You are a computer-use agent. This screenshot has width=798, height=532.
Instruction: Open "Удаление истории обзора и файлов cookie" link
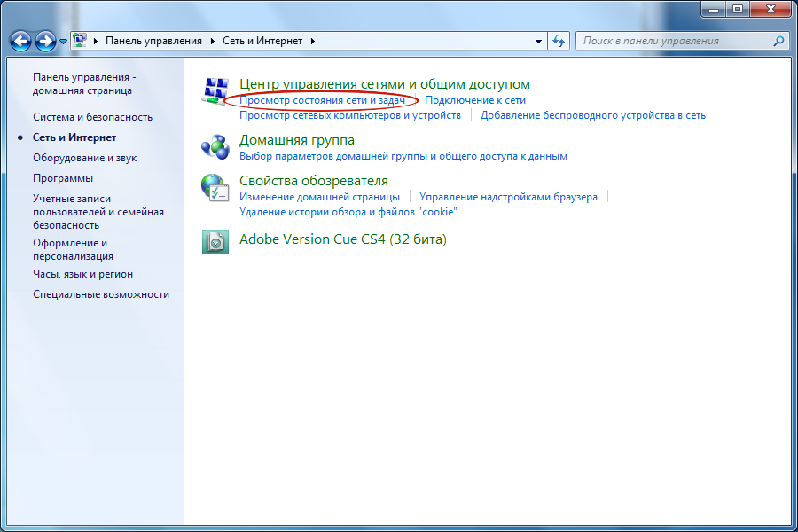point(348,212)
